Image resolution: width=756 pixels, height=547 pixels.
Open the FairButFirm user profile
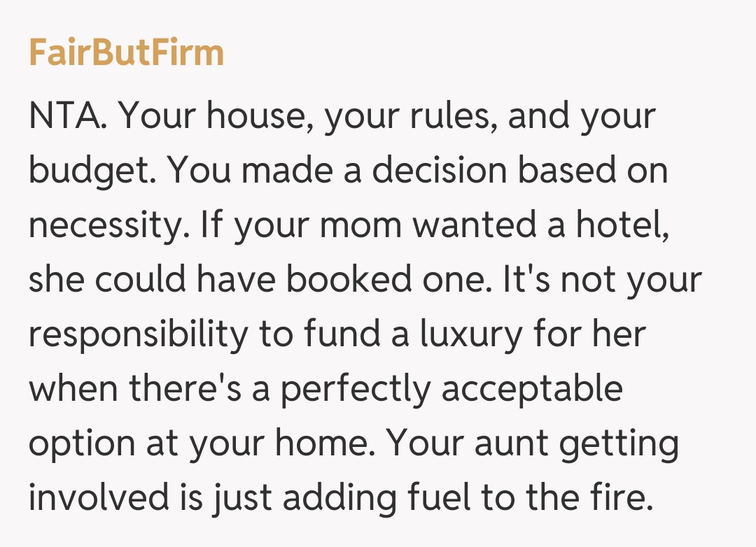pos(126,54)
